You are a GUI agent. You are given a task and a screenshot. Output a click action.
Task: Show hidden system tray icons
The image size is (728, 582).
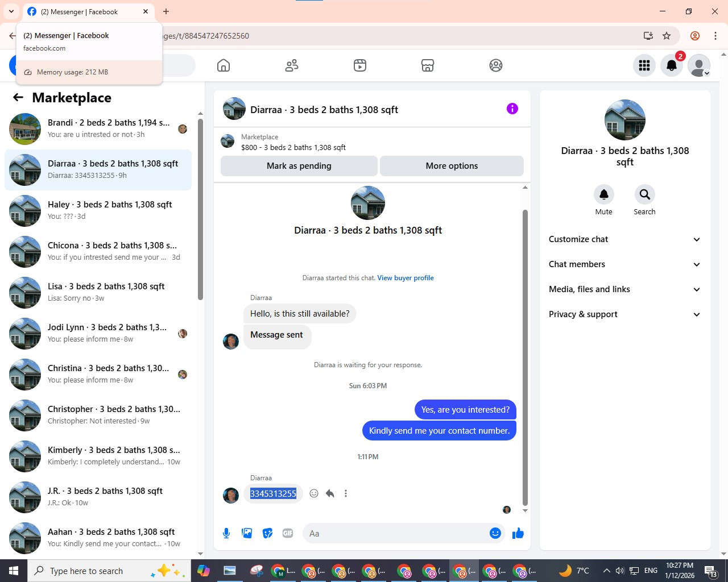606,571
